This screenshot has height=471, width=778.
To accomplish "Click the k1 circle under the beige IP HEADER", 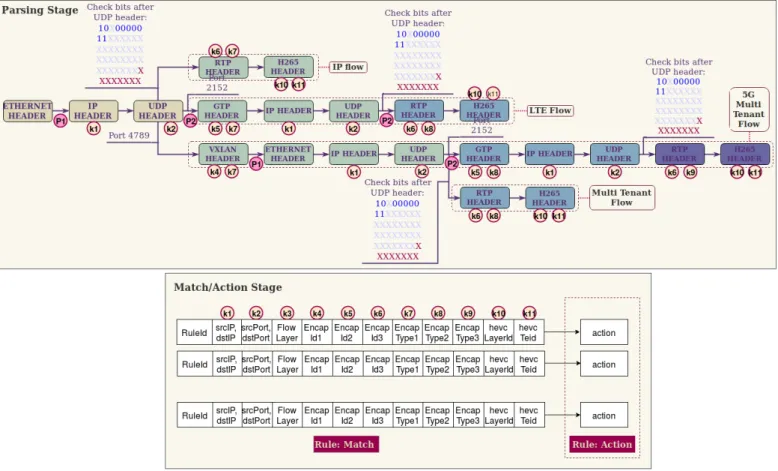I will pos(93,129).
